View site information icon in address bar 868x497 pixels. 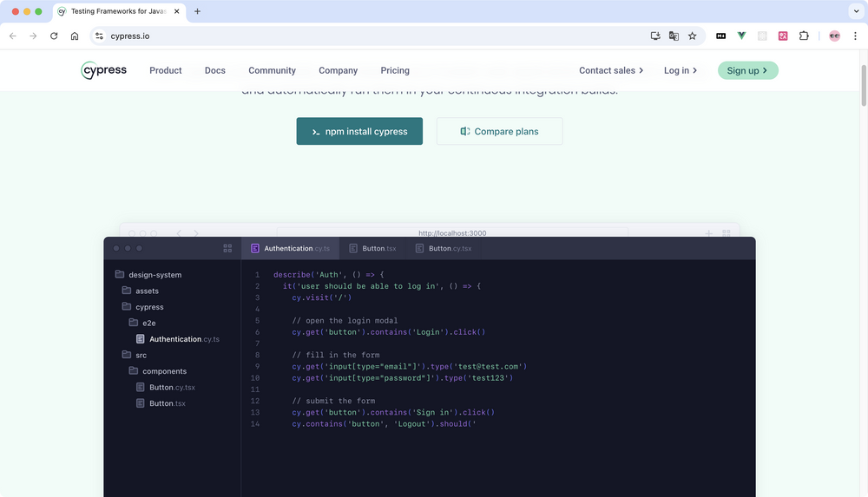coord(99,36)
